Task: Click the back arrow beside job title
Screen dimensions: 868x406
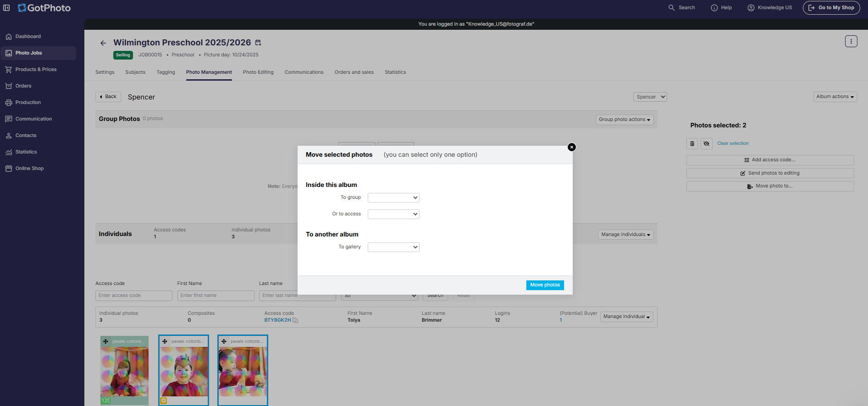Action: (103, 43)
